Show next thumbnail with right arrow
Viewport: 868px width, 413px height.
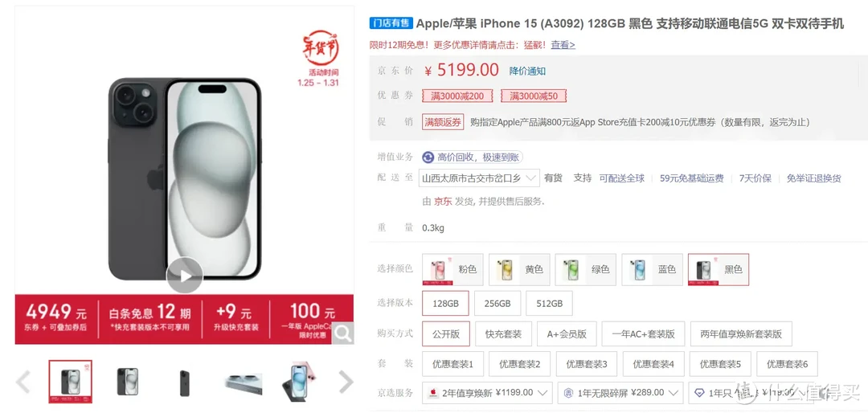click(346, 382)
